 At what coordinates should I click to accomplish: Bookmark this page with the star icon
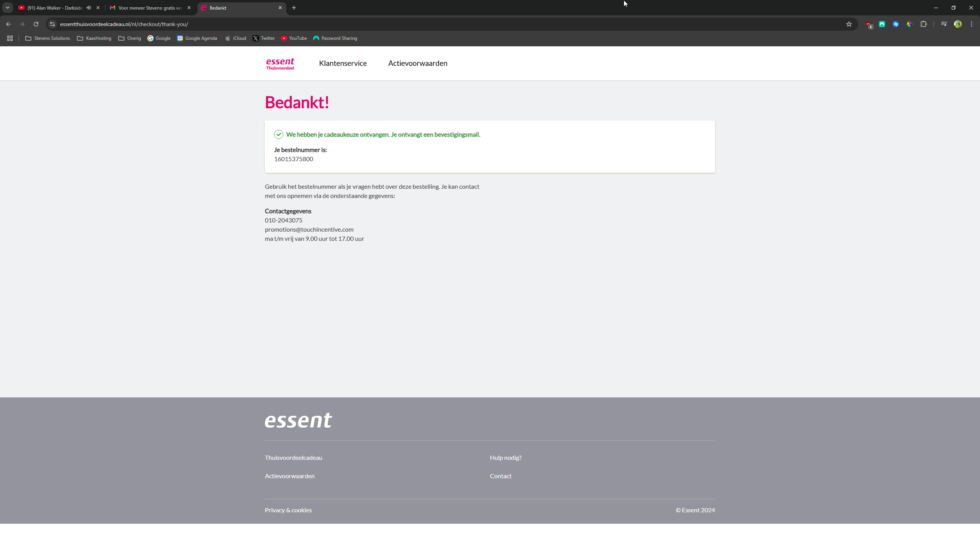coord(849,24)
